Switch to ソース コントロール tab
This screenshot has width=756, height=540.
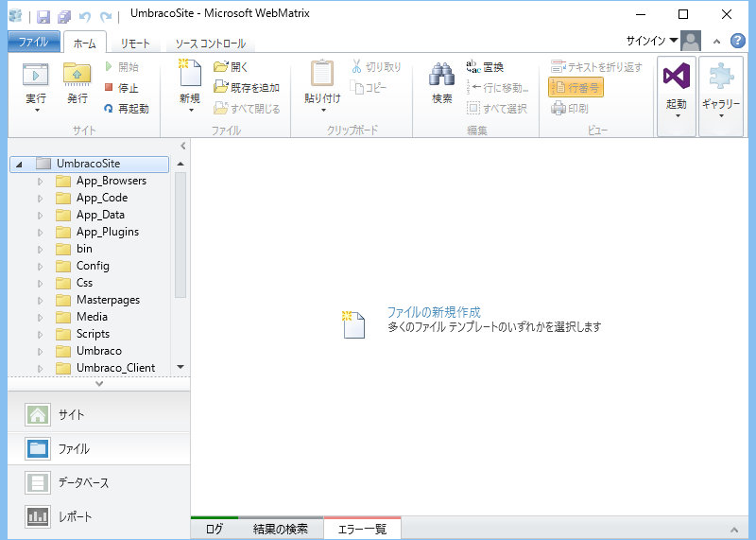click(210, 44)
